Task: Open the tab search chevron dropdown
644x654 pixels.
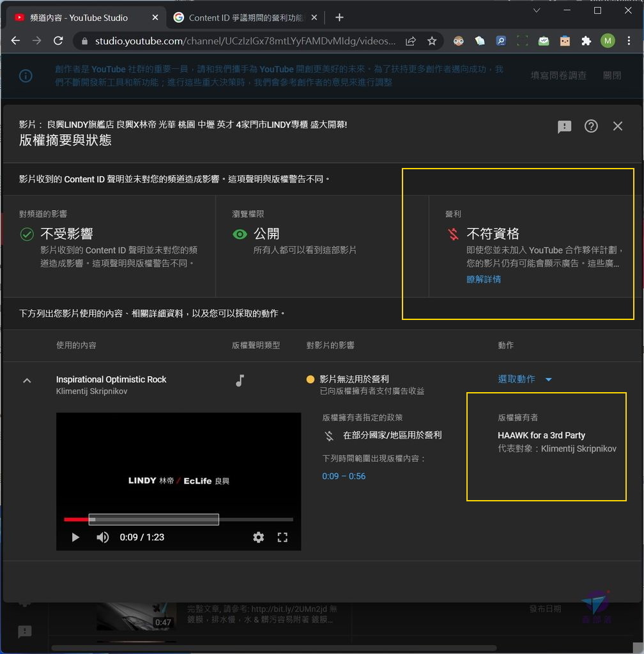Action: tap(537, 10)
